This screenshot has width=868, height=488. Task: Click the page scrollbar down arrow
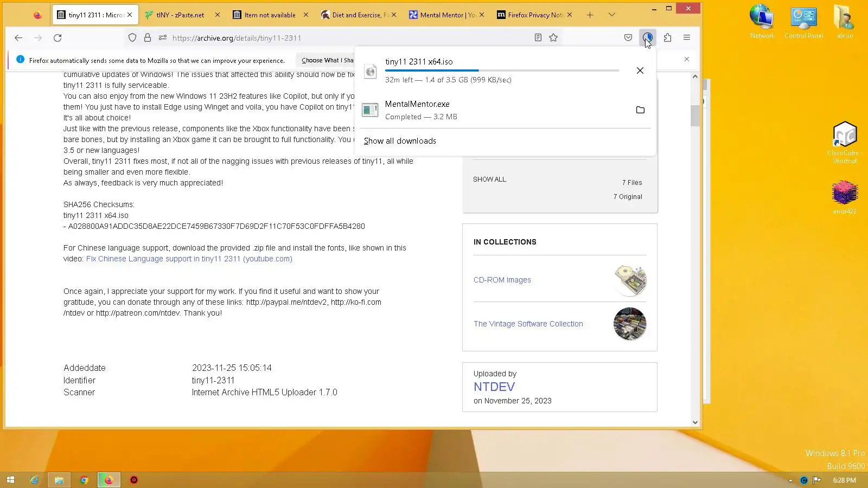coord(695,422)
